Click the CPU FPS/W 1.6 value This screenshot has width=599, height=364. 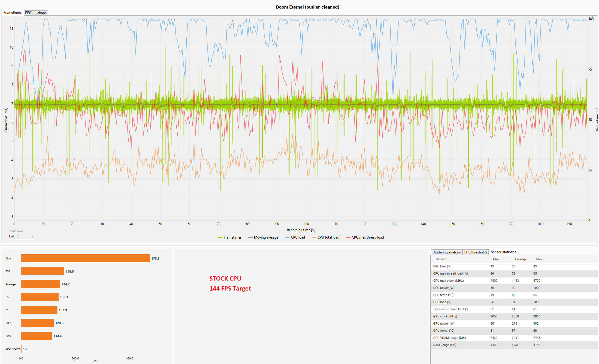[x=25, y=349]
